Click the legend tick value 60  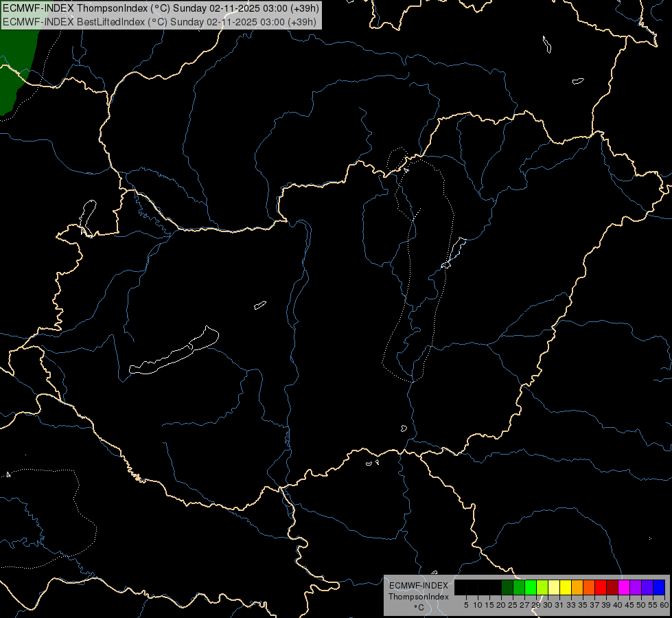664,605
